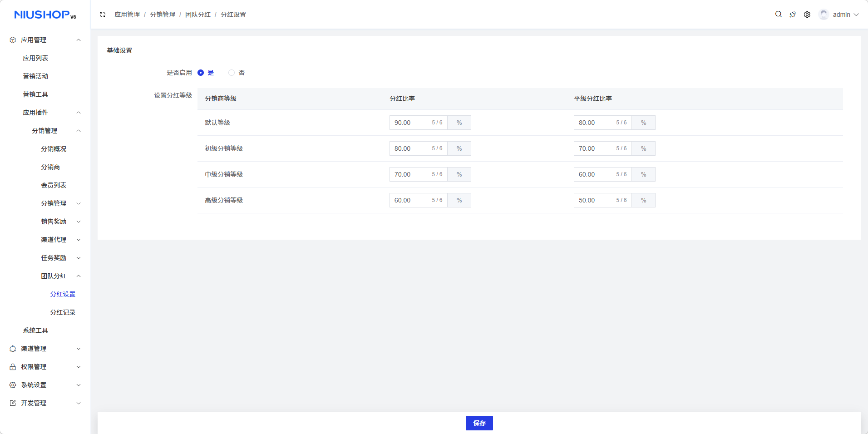Image resolution: width=868 pixels, height=434 pixels.
Task: Focus the 中级分销等级 平级分红比率 input
Action: tap(603, 174)
